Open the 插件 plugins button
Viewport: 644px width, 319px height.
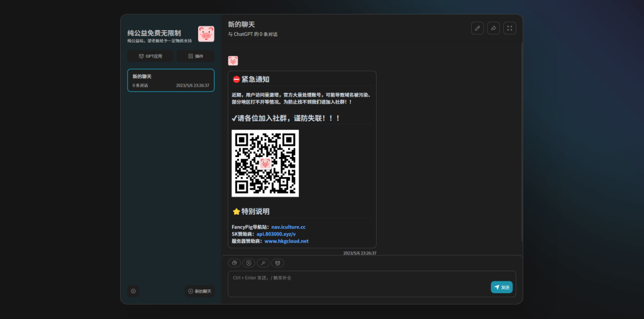point(196,56)
